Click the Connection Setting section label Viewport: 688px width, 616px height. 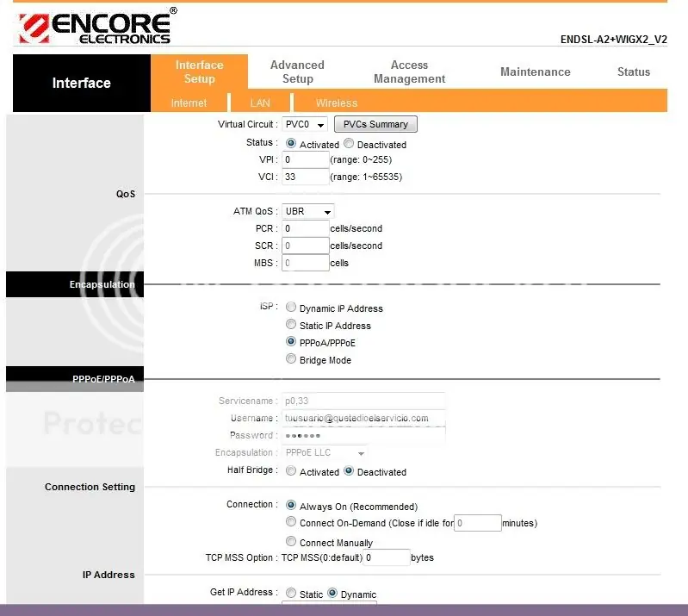pyautogui.click(x=90, y=487)
